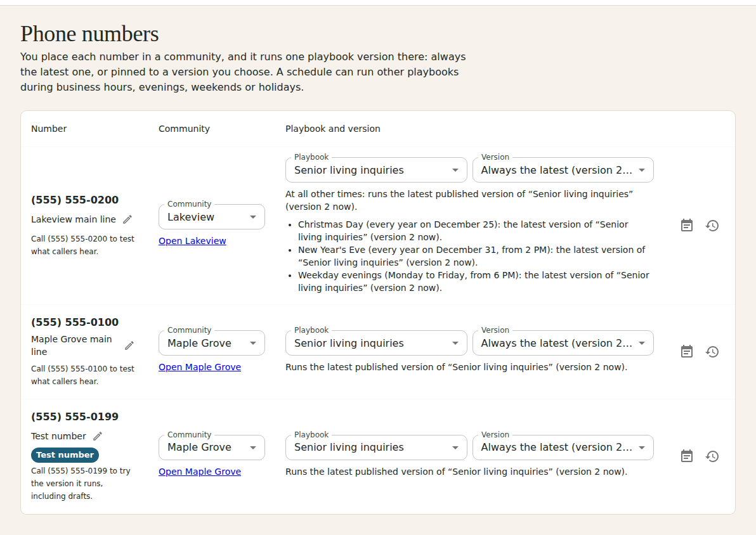Open the Lakeview community dropdown
The image size is (756, 535).
coord(212,217)
